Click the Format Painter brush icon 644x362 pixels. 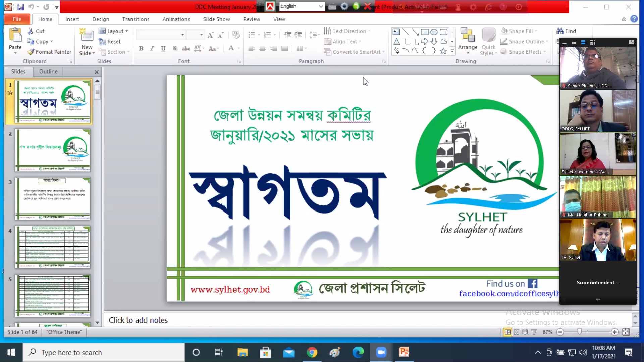(x=31, y=52)
